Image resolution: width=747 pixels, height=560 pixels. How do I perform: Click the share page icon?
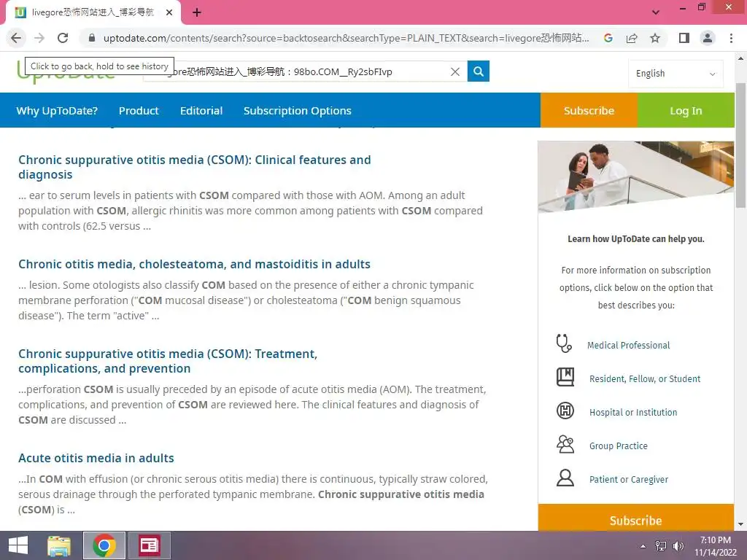(632, 38)
